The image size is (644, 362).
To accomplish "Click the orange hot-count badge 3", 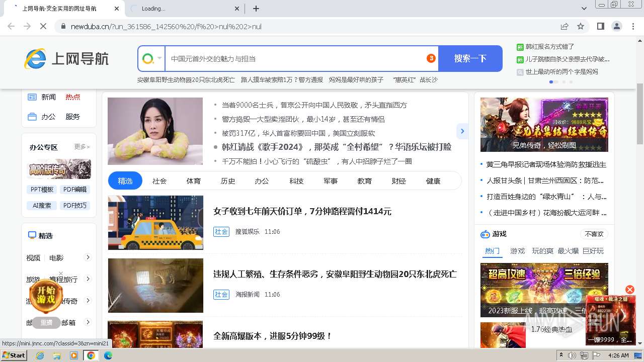I will tap(431, 58).
